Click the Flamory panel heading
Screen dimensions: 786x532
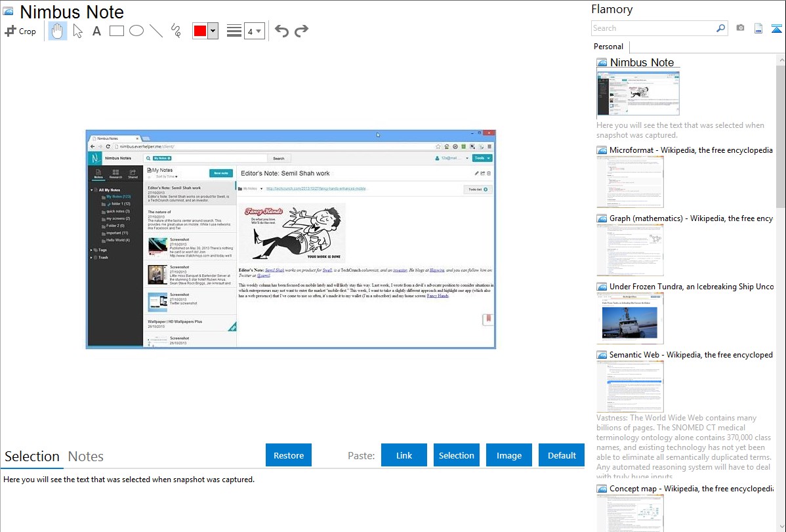[x=611, y=10]
